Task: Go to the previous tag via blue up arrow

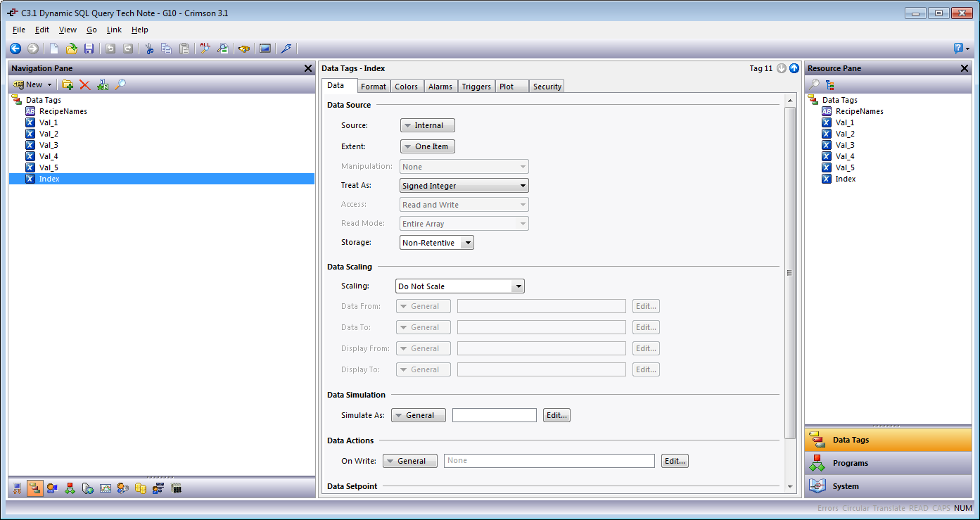Action: coord(794,68)
